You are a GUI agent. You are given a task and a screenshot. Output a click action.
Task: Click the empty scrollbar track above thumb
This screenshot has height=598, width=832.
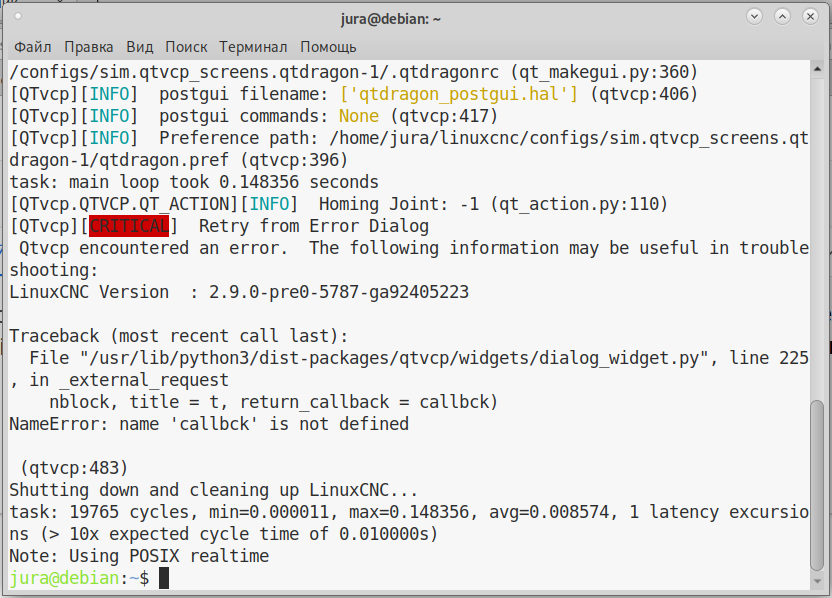pyautogui.click(x=818, y=237)
